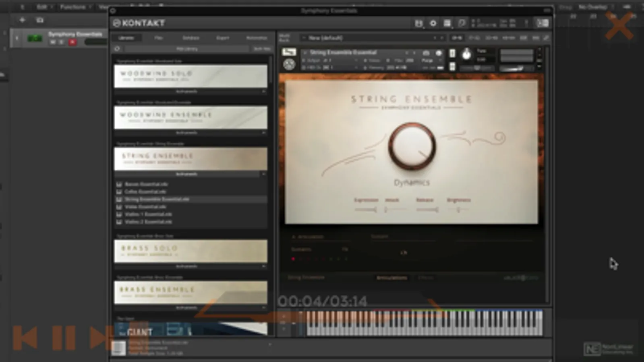This screenshot has width=644, height=362.
Task: Show rack page 17-32
Action: (474, 38)
